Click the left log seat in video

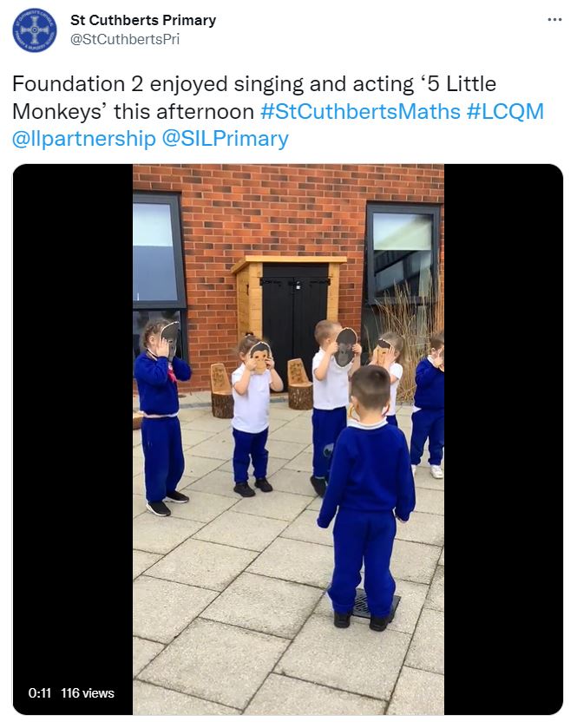tap(222, 391)
